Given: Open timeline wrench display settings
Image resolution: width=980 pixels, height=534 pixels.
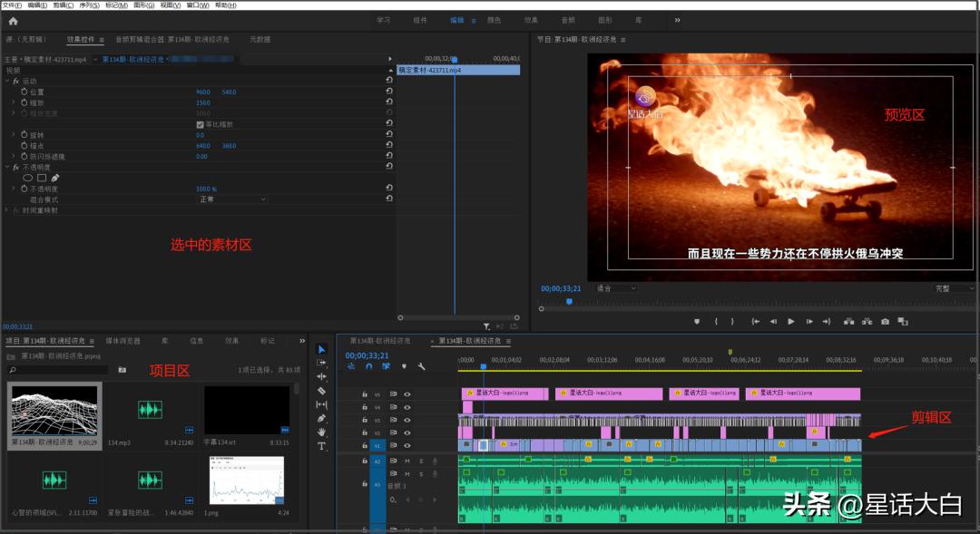Looking at the screenshot, I should click(x=422, y=367).
